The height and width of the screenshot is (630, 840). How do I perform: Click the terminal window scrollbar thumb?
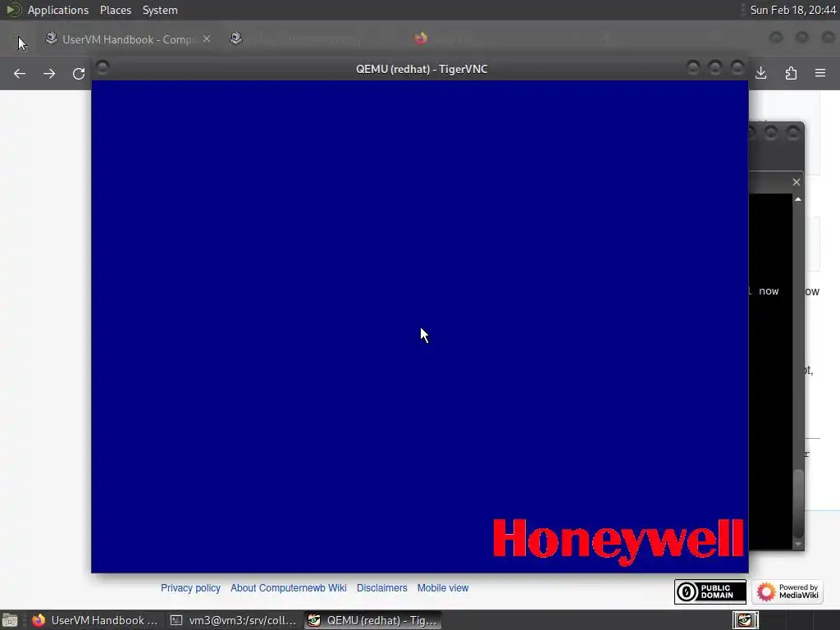click(798, 504)
